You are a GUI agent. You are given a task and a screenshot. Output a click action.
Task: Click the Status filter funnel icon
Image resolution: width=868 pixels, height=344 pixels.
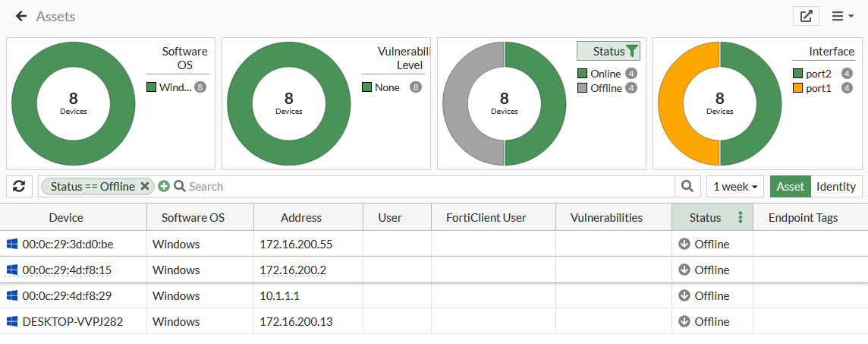[633, 52]
